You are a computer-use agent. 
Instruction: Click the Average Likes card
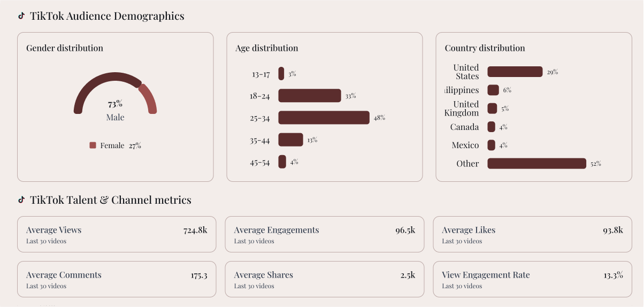[532, 234]
